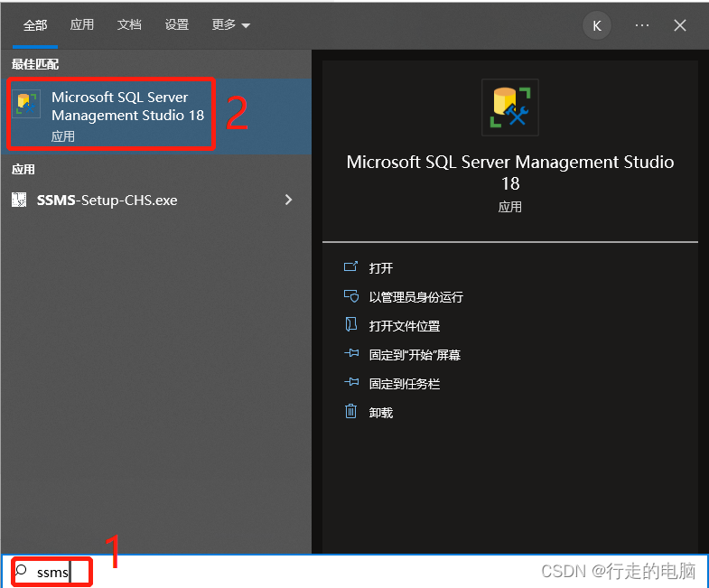Screen dimensions: 709x588
Task: Click the pin to taskbar icon
Action: pyautogui.click(x=351, y=382)
